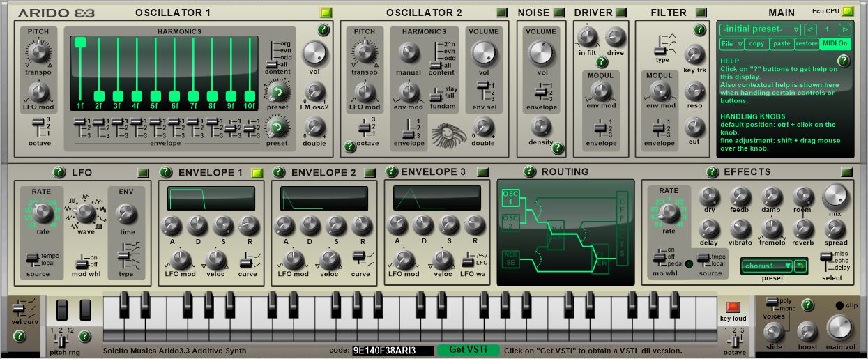Click the filter type selector switch
Image resolution: width=868 pixels, height=359 pixels.
659,48
